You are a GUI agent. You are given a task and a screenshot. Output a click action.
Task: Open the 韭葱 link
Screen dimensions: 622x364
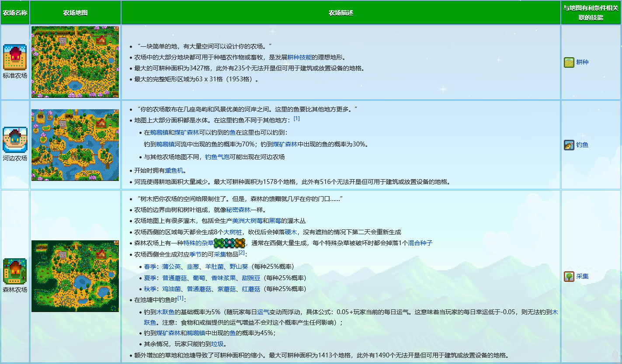click(193, 267)
